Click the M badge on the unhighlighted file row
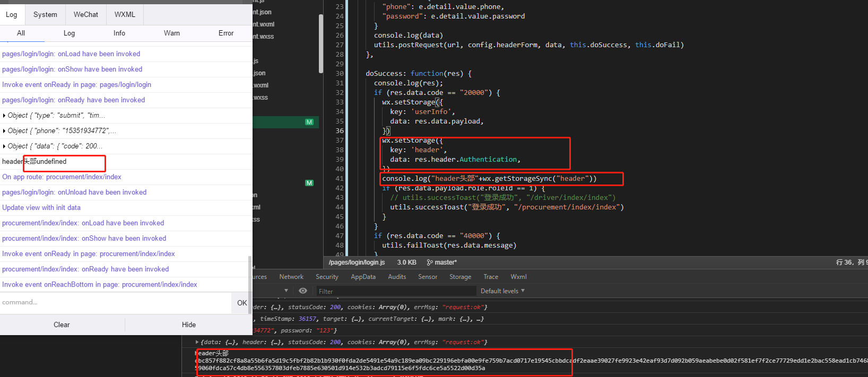This screenshot has height=377, width=868. coord(309,183)
